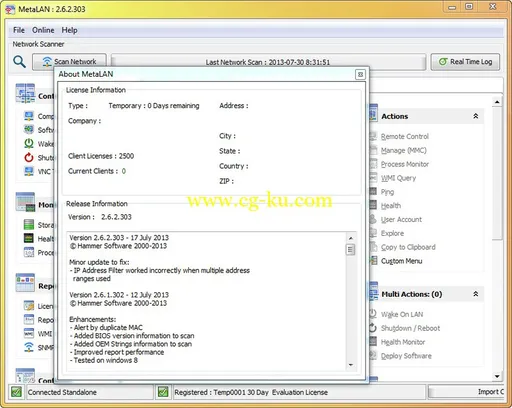Click Version 2.6.2.303 - 17 July 2013 line

click(x=119, y=238)
